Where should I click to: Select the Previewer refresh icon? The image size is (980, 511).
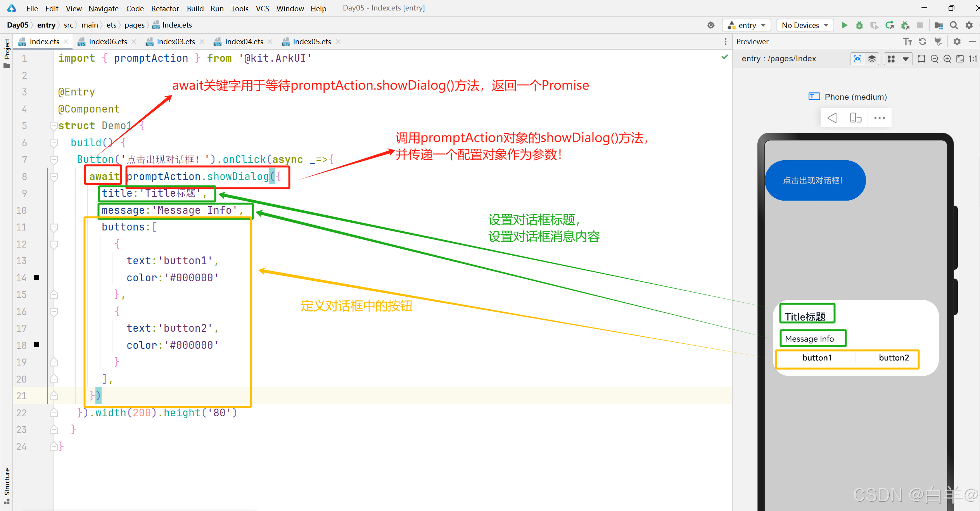(924, 42)
